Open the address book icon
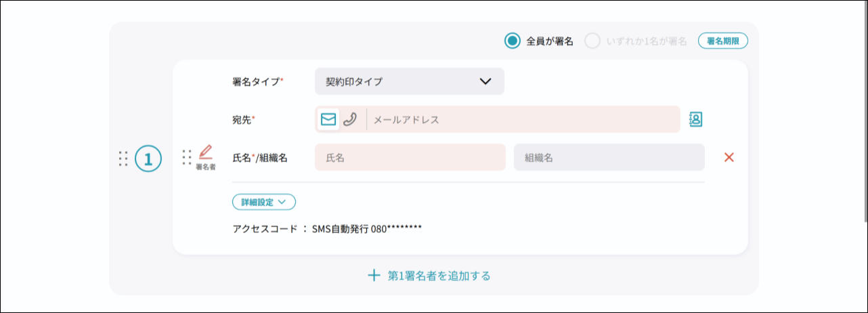Viewport: 868px width, 313px height. 695,119
